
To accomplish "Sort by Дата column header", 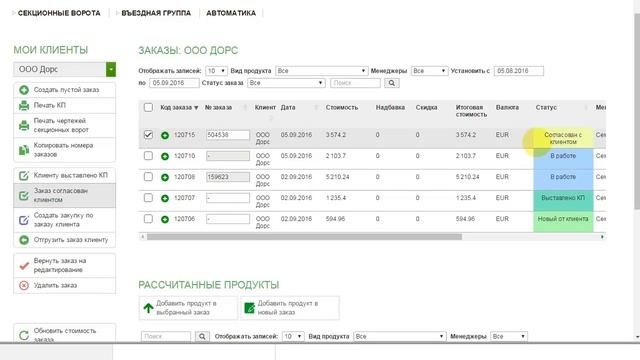I will [288, 107].
